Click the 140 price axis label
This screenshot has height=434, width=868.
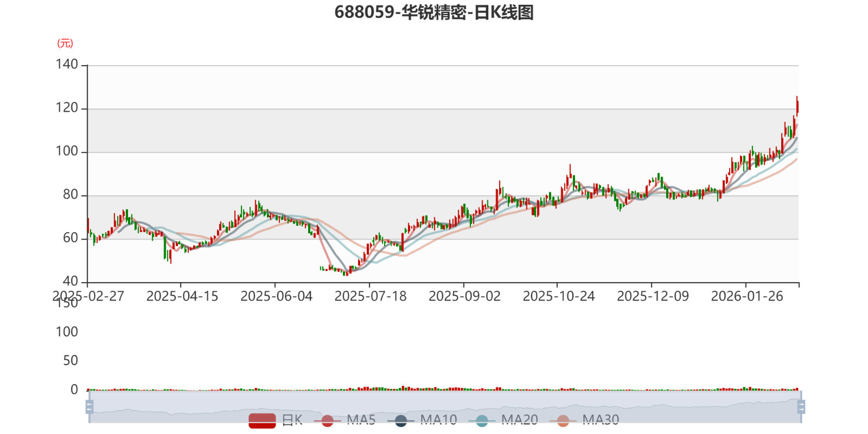67,65
